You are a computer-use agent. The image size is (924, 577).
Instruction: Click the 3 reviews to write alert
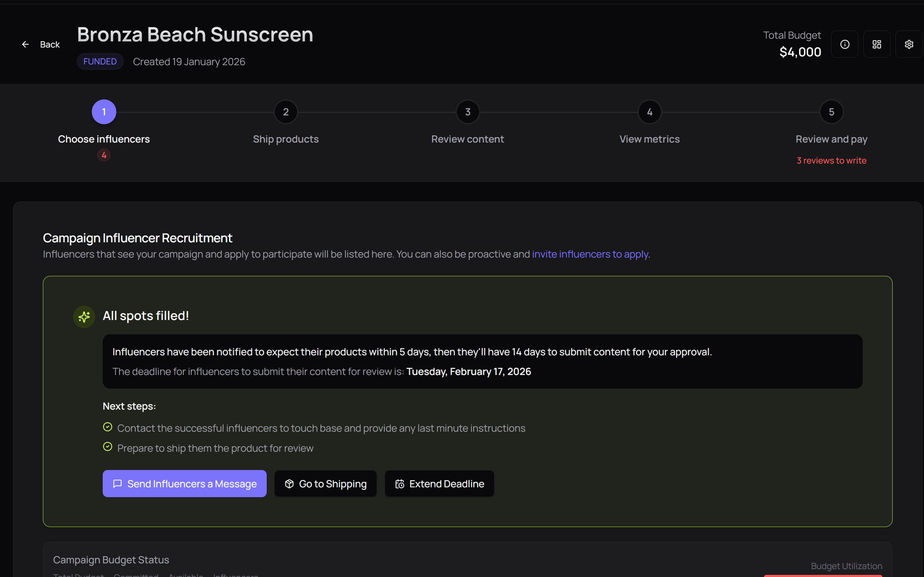coord(831,160)
